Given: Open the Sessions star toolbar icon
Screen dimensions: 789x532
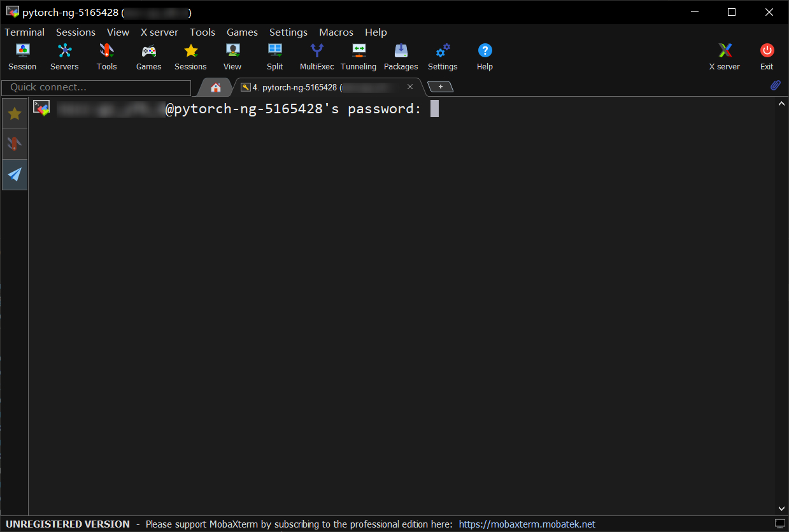Looking at the screenshot, I should tap(190, 57).
